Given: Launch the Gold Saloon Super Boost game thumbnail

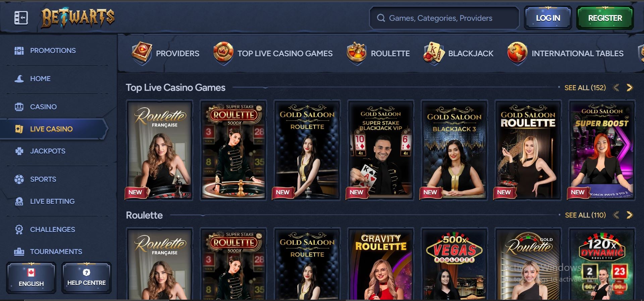Looking at the screenshot, I should click(x=602, y=150).
